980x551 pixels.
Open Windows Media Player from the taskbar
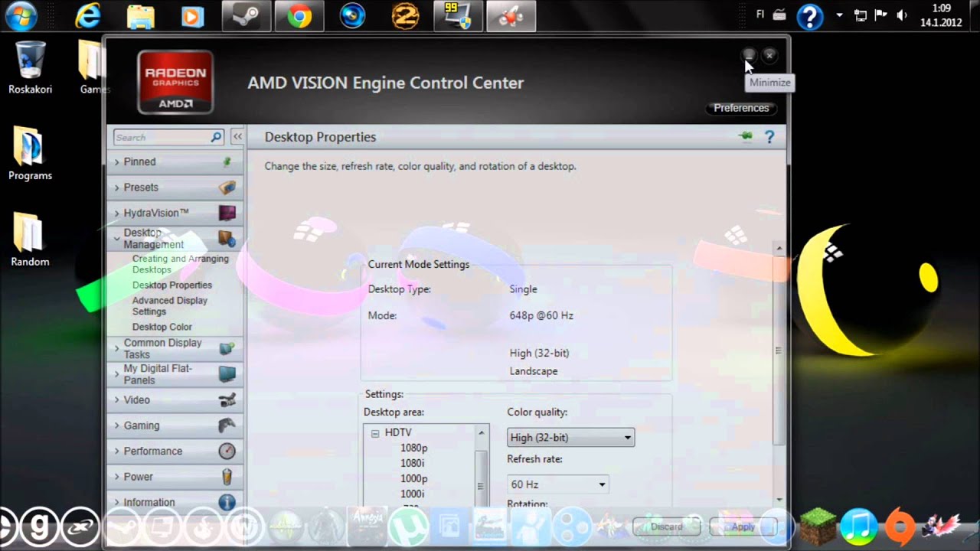193,16
